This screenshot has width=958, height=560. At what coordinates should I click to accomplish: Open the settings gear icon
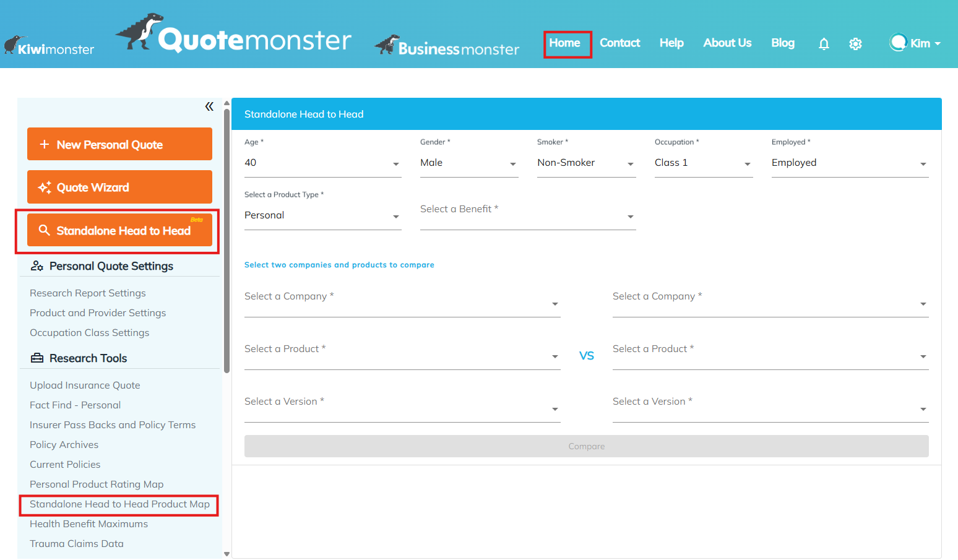tap(855, 44)
